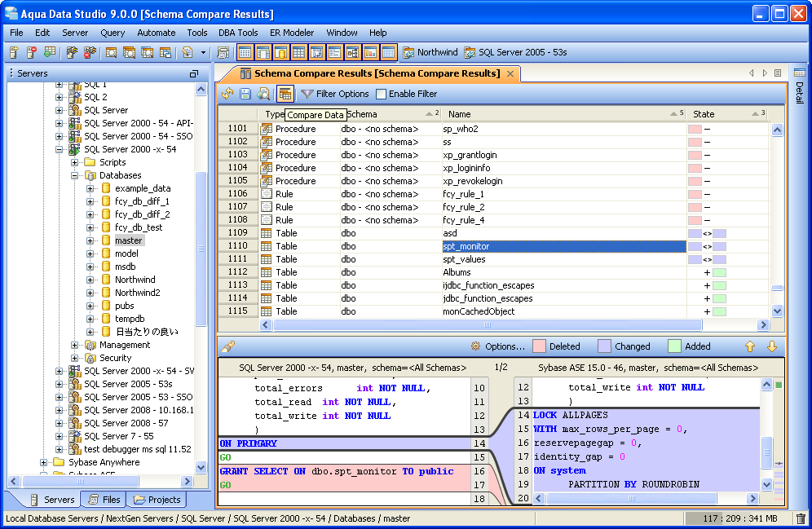Switch to the Projects tab
Image resolution: width=812 pixels, height=529 pixels.
click(x=157, y=500)
